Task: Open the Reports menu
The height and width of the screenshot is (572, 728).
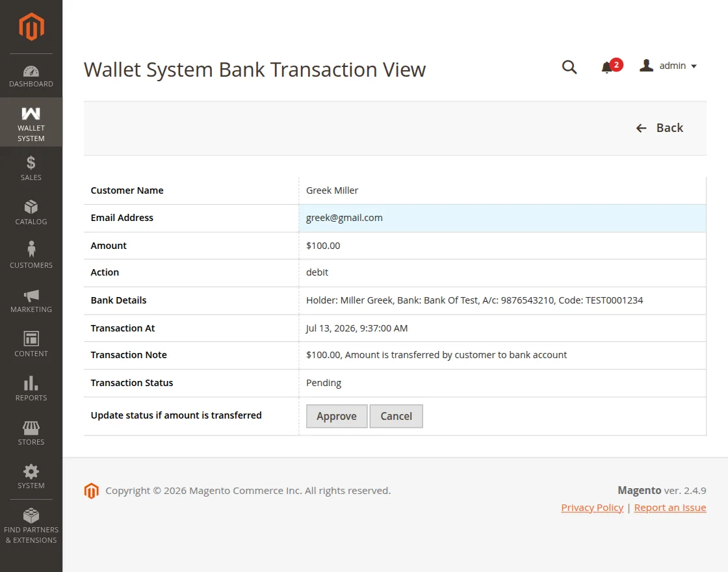Action: [31, 389]
